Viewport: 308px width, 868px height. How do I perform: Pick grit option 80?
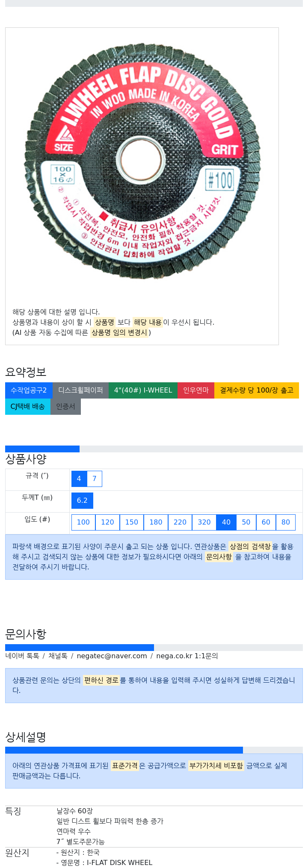coord(286,522)
